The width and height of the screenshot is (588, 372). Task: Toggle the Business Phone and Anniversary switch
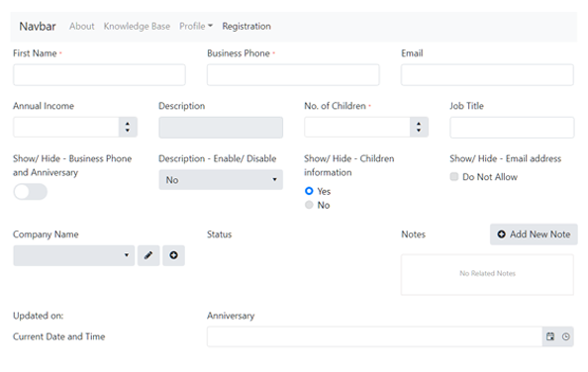pos(30,192)
